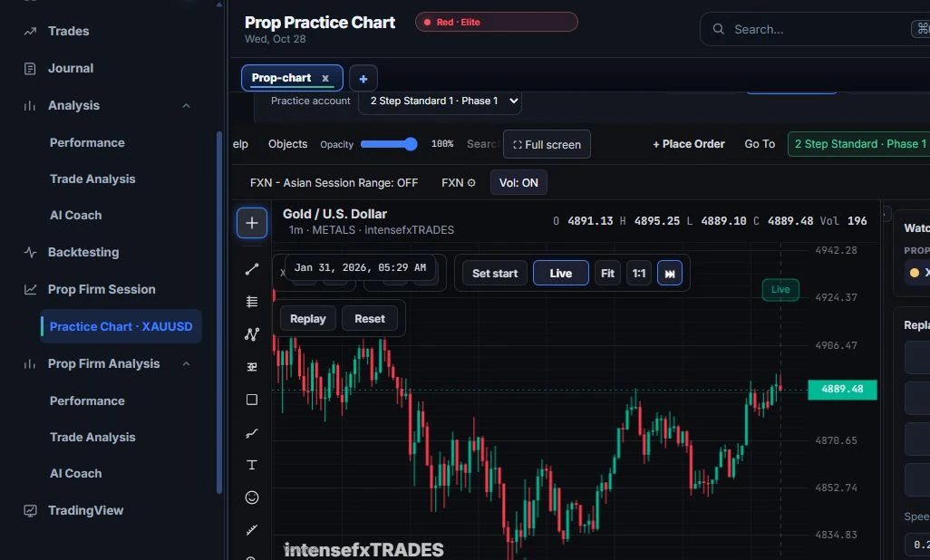Click the replay date Jan 31, 2026 field

(360, 267)
